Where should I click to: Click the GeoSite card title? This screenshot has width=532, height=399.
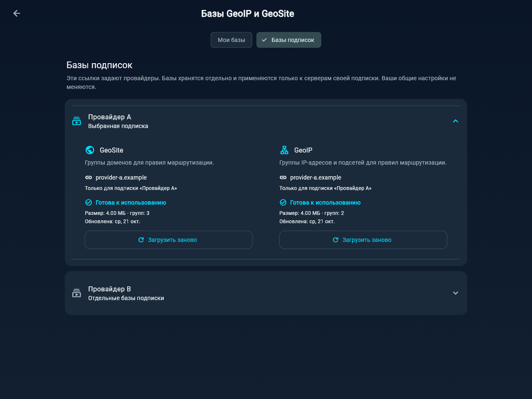pos(111,150)
